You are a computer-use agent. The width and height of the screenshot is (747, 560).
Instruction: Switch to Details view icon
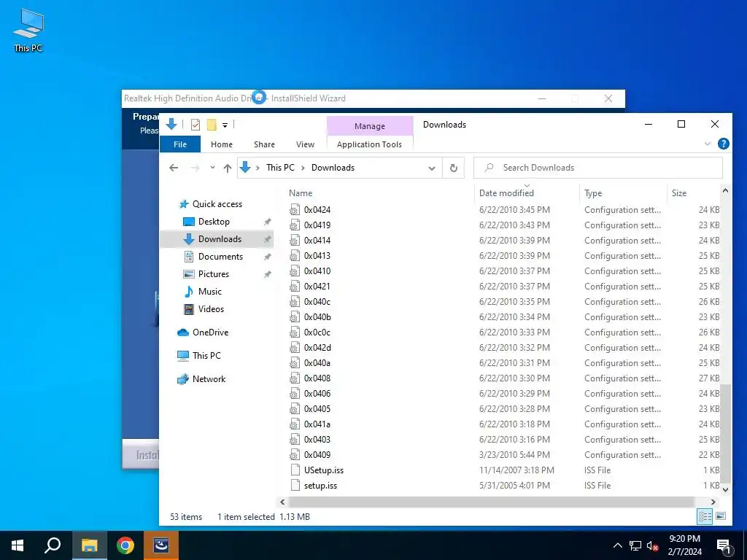[x=705, y=516]
